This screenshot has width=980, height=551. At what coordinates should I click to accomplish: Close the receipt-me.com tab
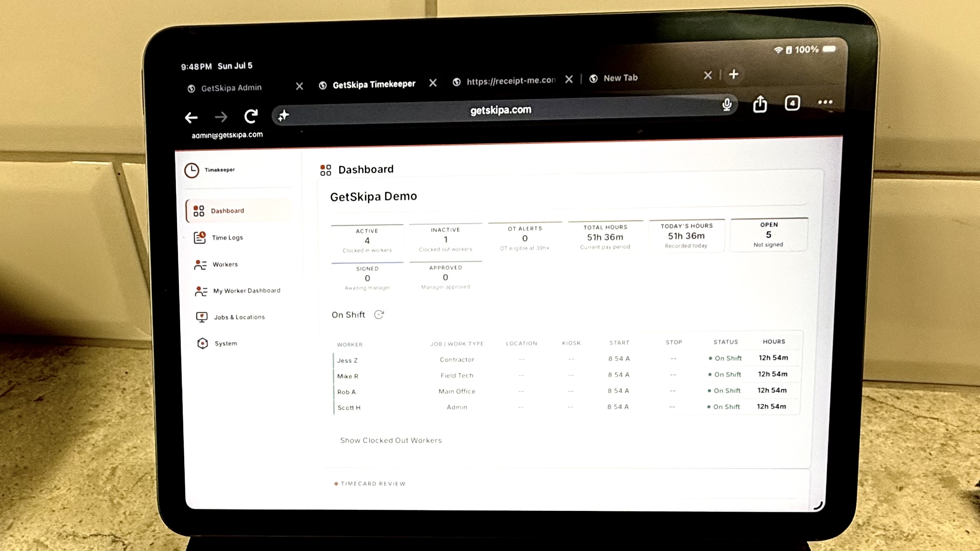(x=569, y=79)
